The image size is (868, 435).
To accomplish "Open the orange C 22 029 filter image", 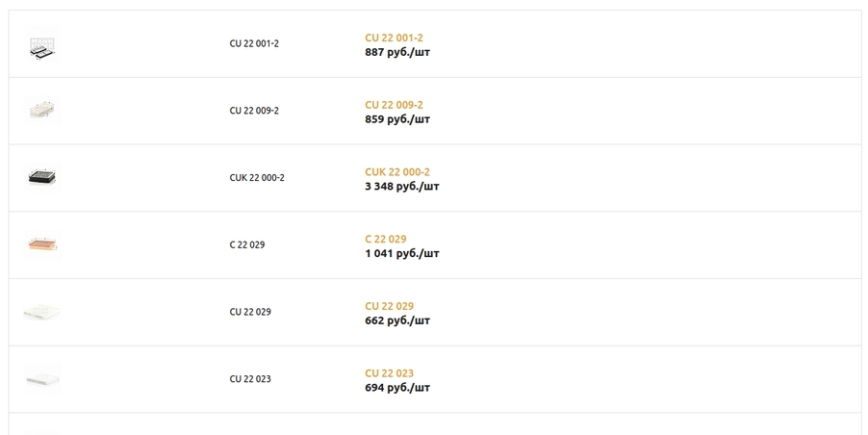I will coord(42,244).
